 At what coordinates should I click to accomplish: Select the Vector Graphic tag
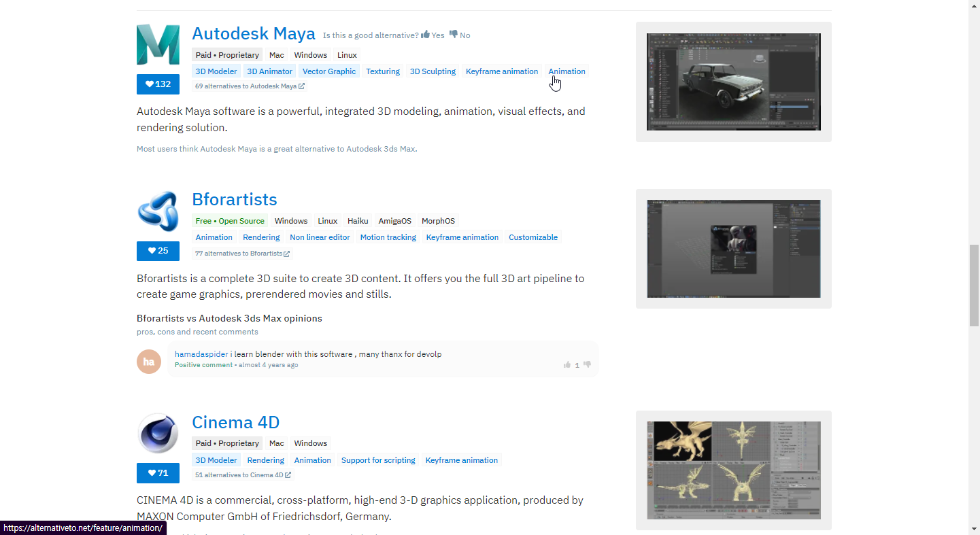tap(329, 71)
